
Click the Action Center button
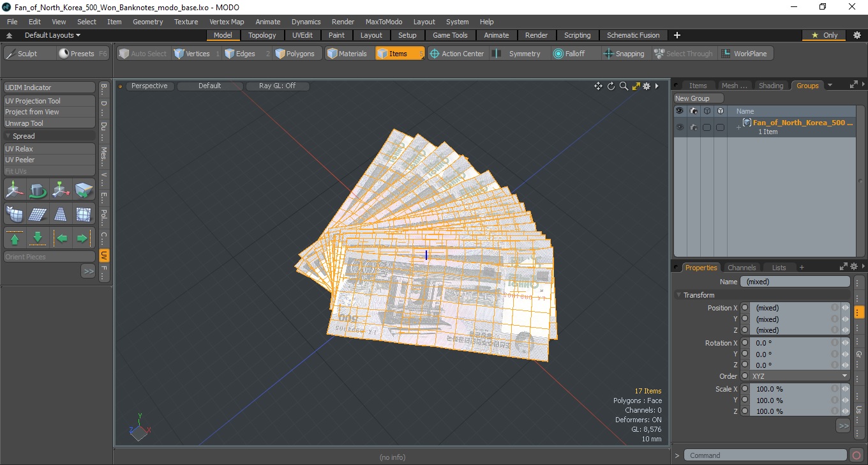(456, 54)
